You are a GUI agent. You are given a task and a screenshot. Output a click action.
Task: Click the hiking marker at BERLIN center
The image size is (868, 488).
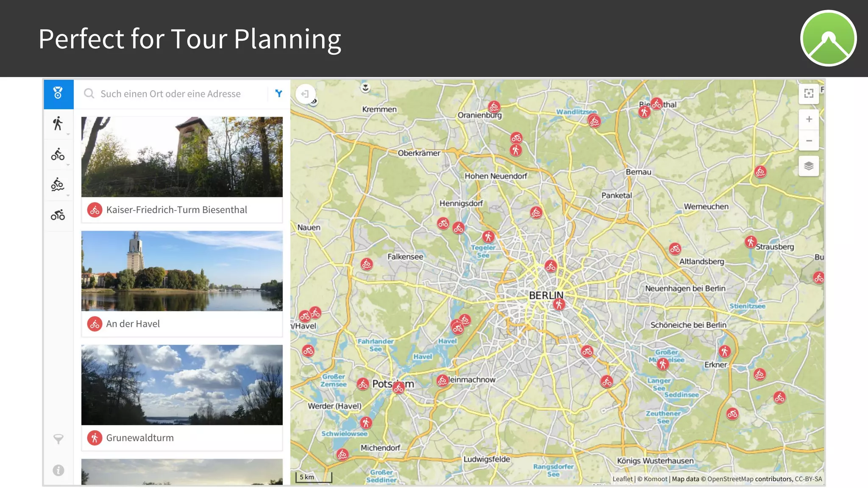point(559,304)
